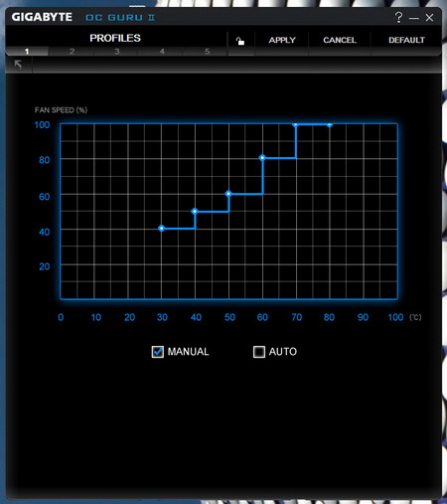Close the OC Guru II window

(x=429, y=18)
